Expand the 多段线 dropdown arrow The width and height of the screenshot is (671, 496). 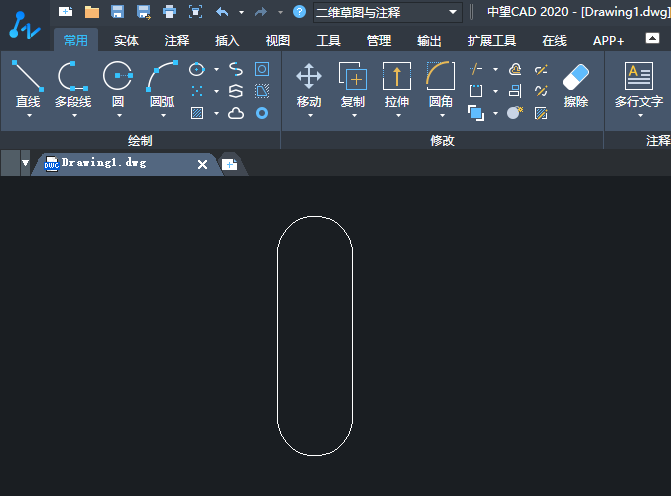coord(74,116)
